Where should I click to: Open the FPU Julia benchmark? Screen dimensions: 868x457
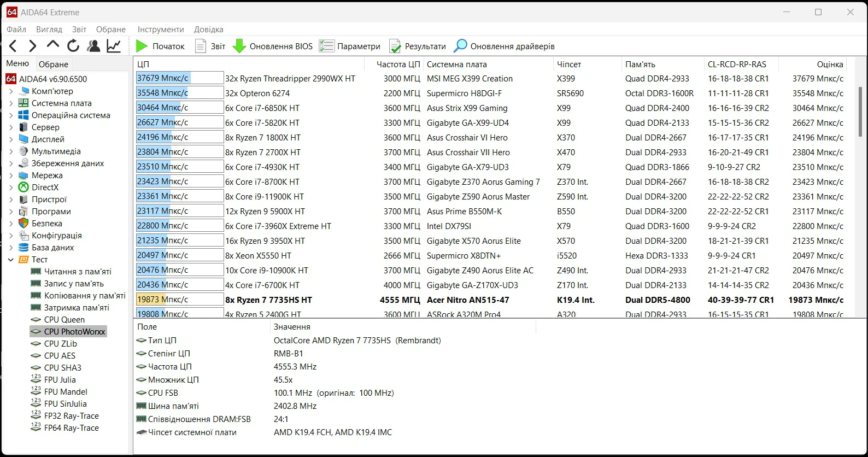[x=54, y=380]
